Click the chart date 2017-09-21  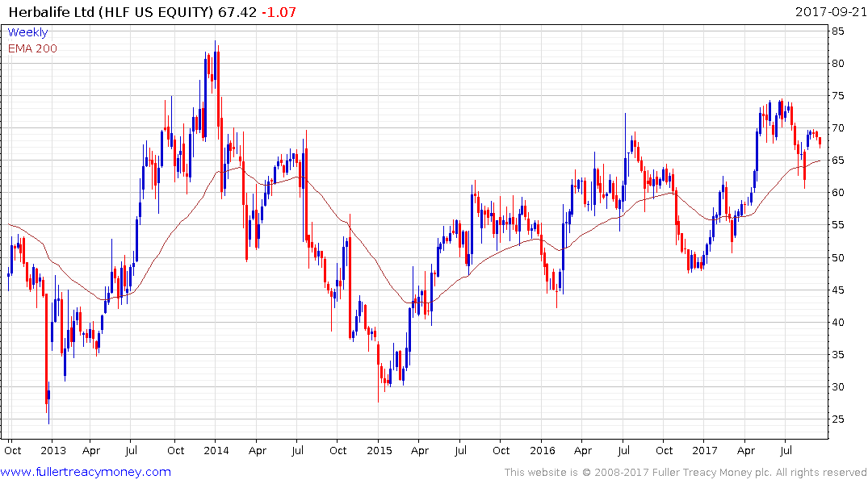pyautogui.click(x=831, y=11)
